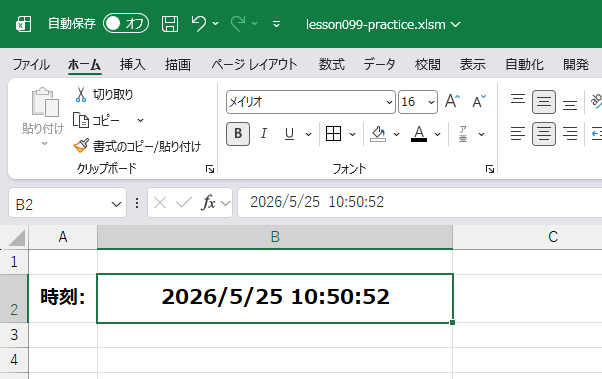The height and width of the screenshot is (379, 602).
Task: Decrease font size with the smaller A
Action: [479, 101]
